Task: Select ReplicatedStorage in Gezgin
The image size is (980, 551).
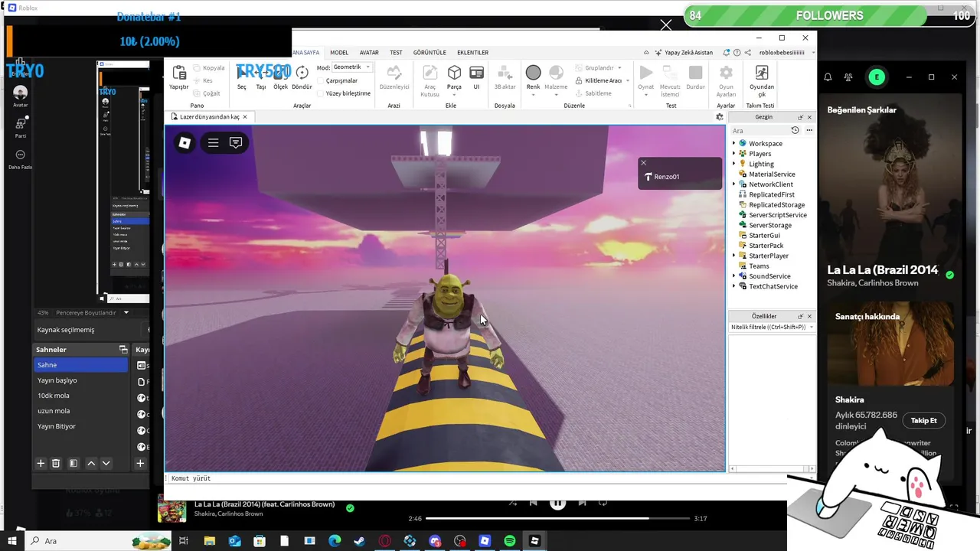Action: [776, 205]
